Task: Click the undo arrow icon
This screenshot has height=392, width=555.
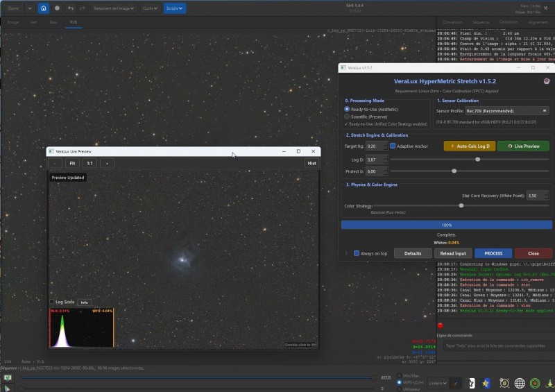Action: click(71, 8)
